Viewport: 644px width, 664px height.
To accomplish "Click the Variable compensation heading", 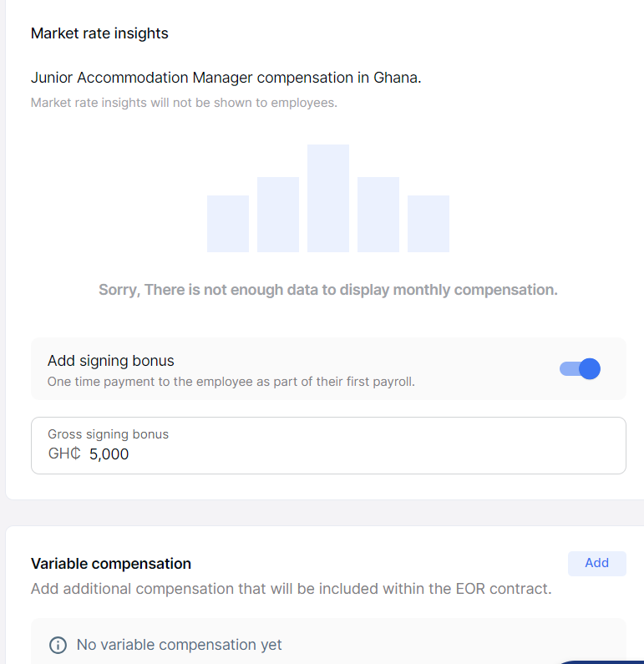I will coord(111,564).
